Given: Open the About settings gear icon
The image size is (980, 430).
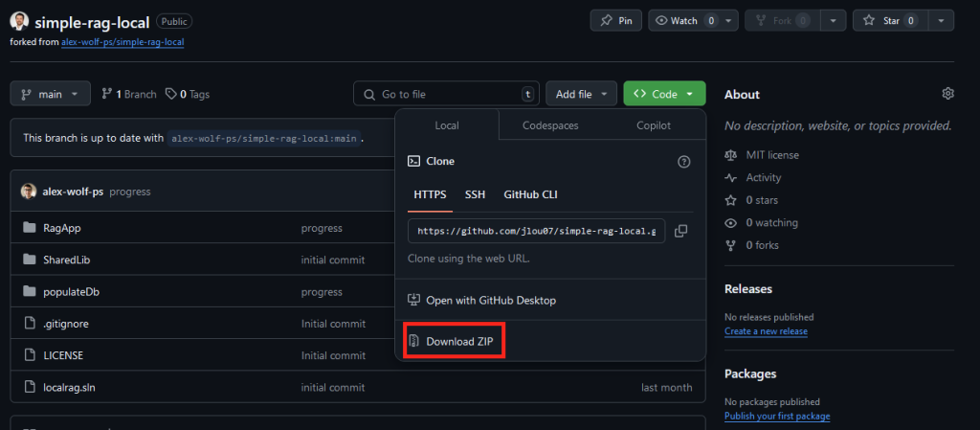Looking at the screenshot, I should [x=948, y=94].
